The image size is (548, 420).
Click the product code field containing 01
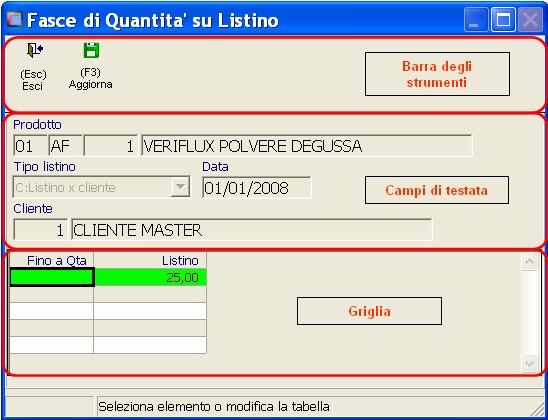[30, 145]
